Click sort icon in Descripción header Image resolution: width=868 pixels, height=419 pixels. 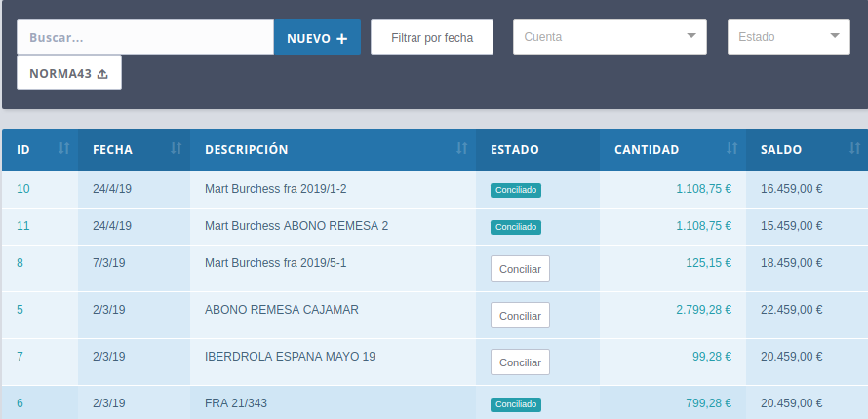461,149
